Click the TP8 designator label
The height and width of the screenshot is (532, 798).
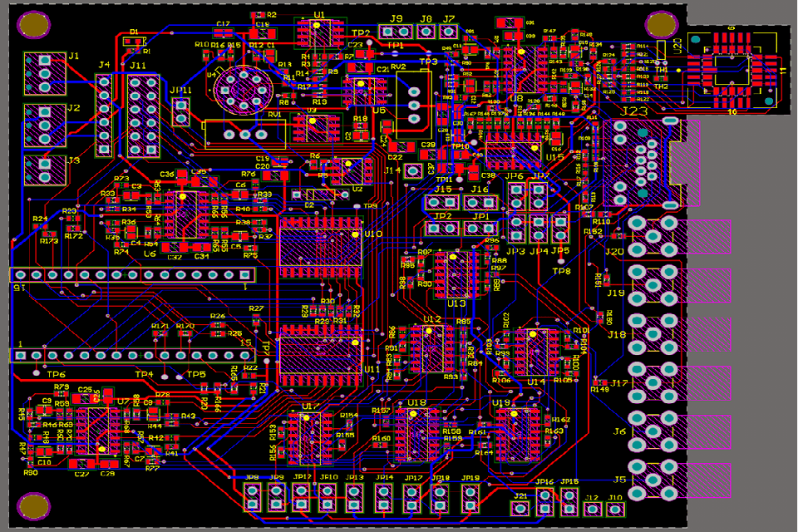point(562,271)
